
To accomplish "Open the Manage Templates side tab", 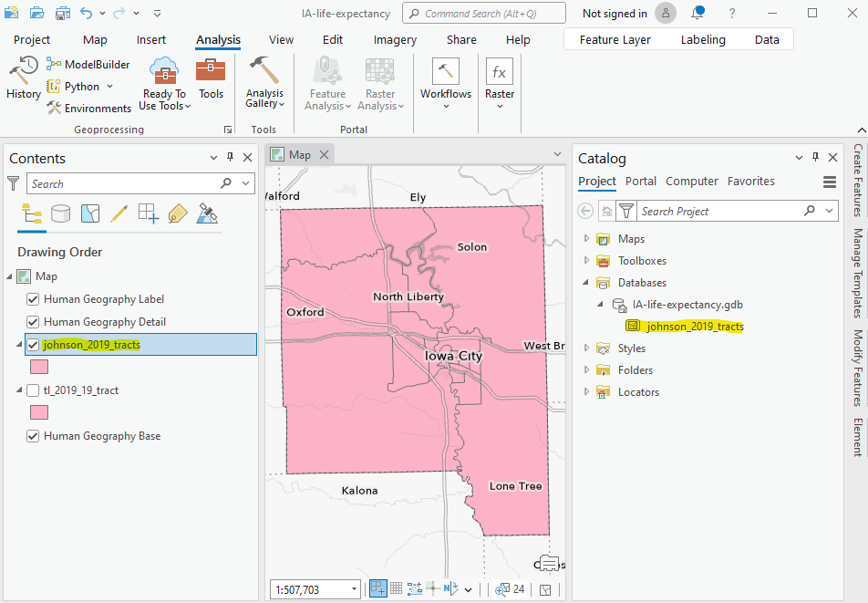I will pyautogui.click(x=857, y=273).
